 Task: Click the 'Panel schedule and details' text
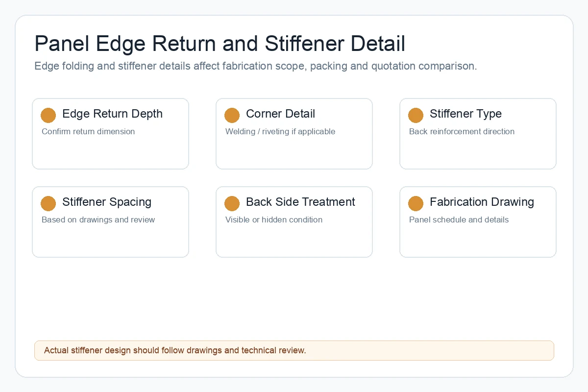pos(459,220)
